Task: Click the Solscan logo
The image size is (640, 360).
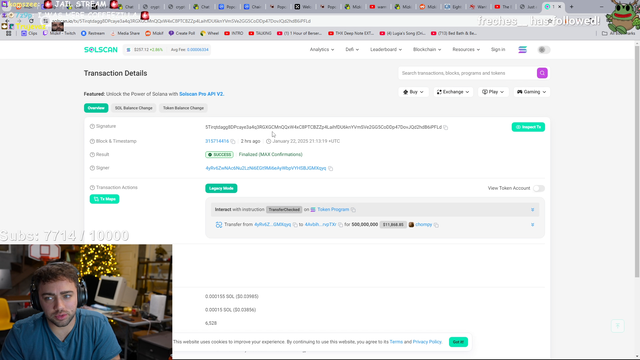Action: click(101, 49)
